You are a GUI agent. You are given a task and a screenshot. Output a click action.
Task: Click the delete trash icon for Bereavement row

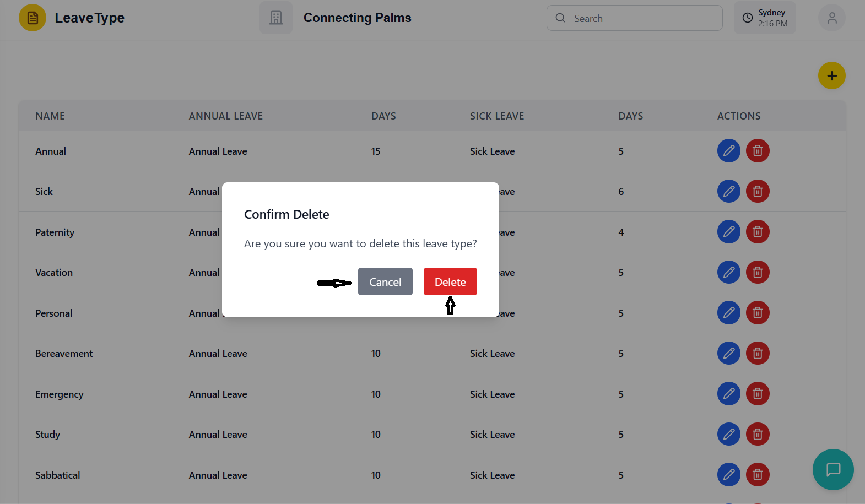tap(758, 353)
